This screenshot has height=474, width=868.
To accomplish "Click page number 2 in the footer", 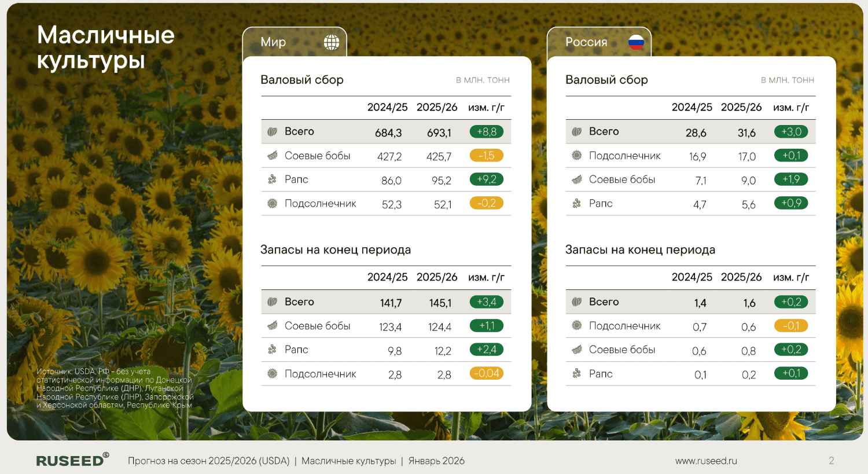I will 831,461.
